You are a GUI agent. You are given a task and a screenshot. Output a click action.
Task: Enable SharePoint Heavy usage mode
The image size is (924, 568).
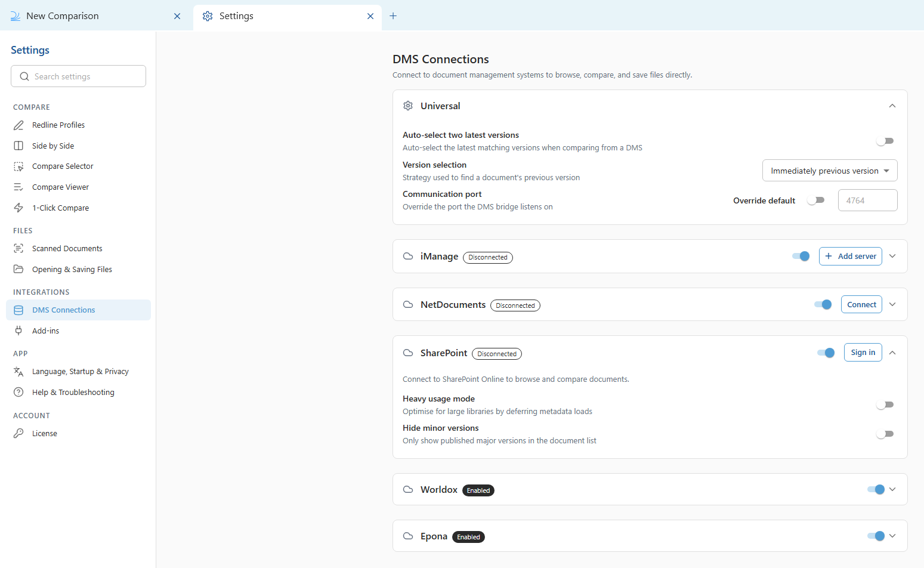tap(885, 405)
